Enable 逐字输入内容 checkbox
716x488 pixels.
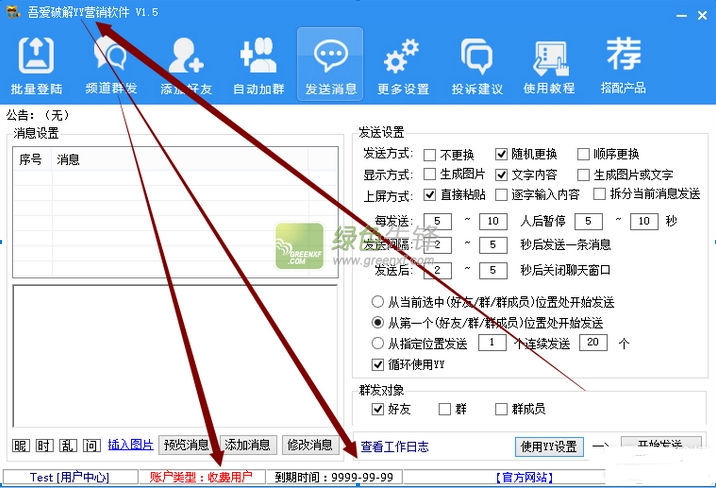[x=501, y=195]
